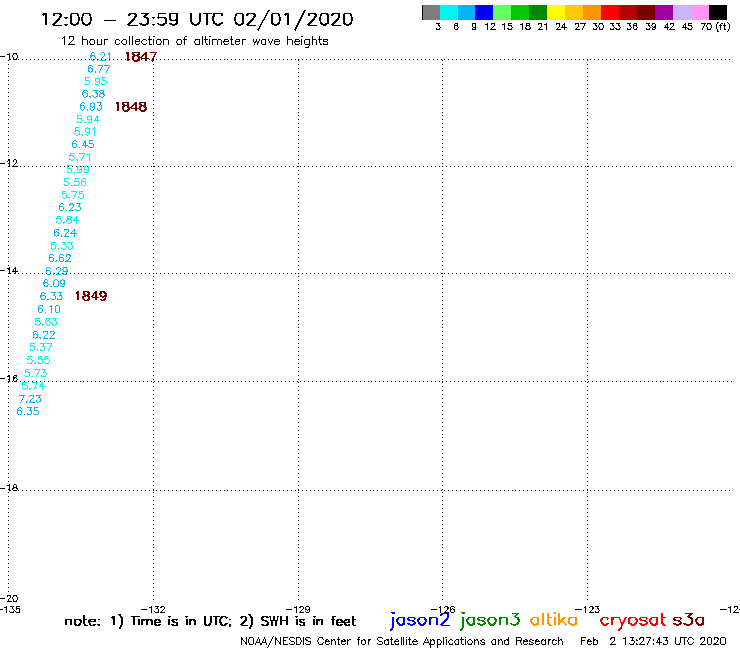This screenshot has width=740, height=650.
Task: Click wave height value 5.94
Action: pyautogui.click(x=88, y=119)
